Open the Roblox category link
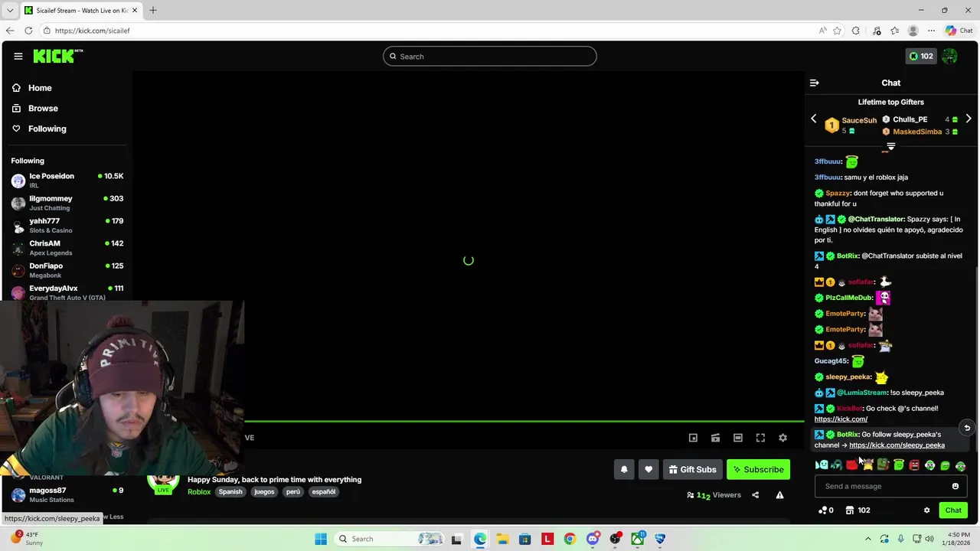980x551 pixels. [x=199, y=492]
